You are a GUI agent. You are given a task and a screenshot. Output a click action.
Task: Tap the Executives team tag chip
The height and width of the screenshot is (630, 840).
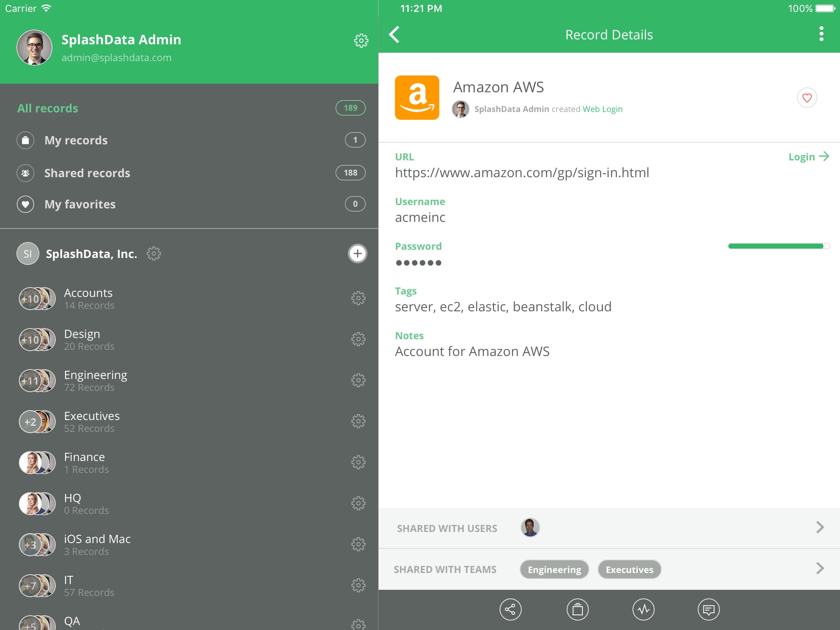pyautogui.click(x=629, y=570)
